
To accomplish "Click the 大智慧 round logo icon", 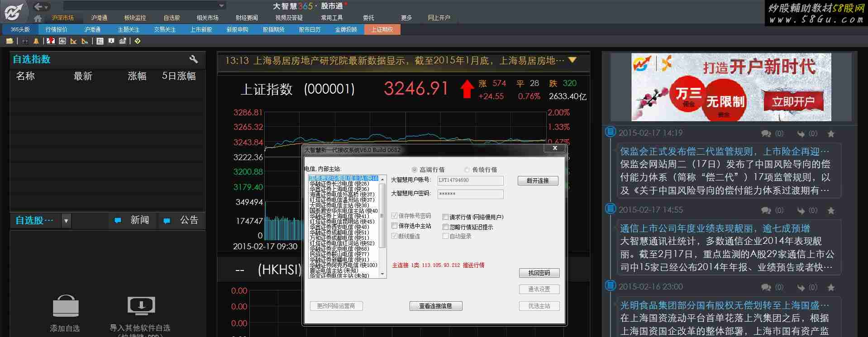I will click(14, 12).
